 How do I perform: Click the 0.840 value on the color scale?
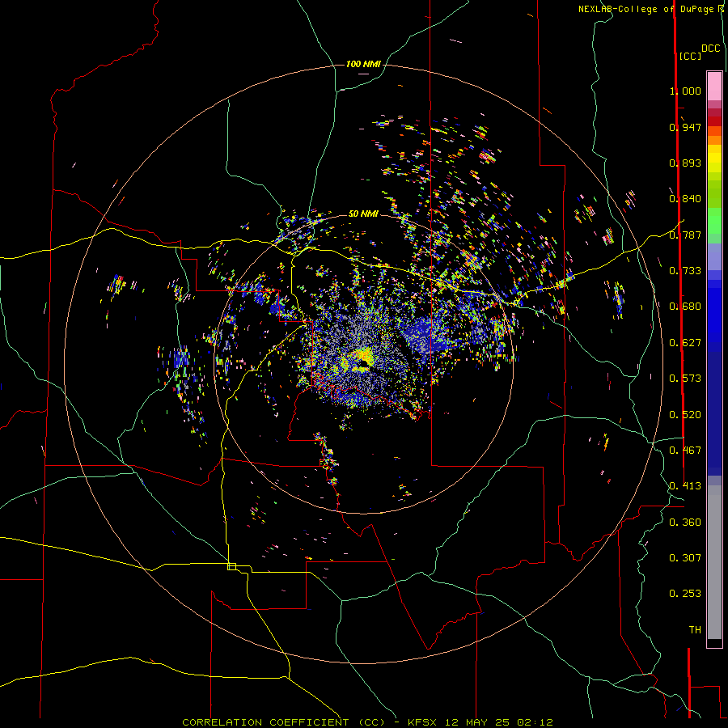[685, 199]
